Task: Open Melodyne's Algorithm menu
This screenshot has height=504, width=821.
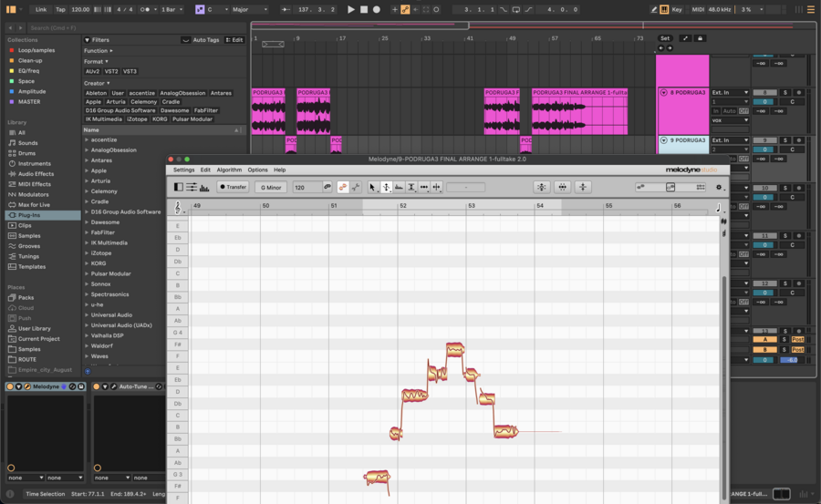Action: point(229,170)
